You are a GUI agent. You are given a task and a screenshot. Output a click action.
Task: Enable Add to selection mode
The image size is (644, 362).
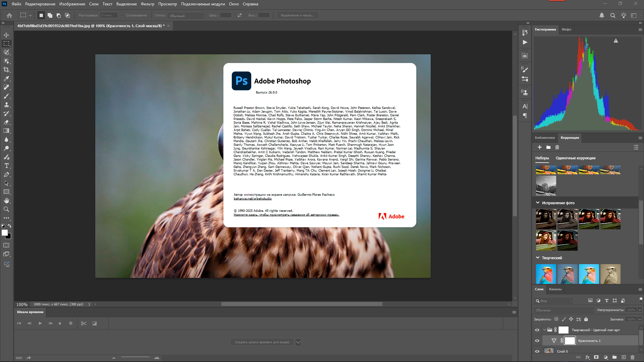click(50, 15)
